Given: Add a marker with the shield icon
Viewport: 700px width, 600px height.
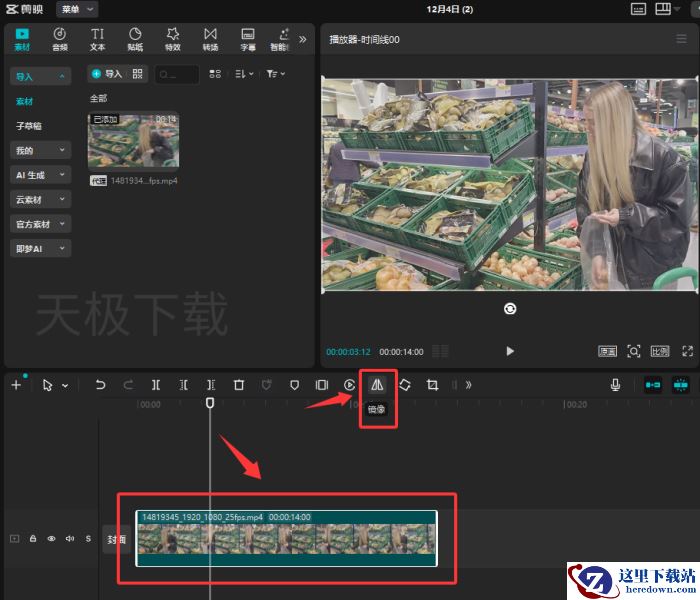Looking at the screenshot, I should pos(294,385).
